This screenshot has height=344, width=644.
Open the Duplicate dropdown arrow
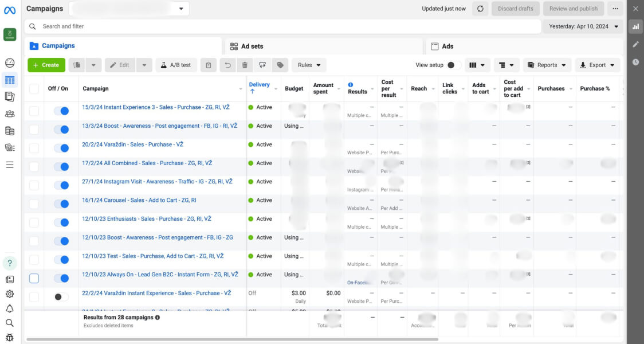(x=93, y=65)
